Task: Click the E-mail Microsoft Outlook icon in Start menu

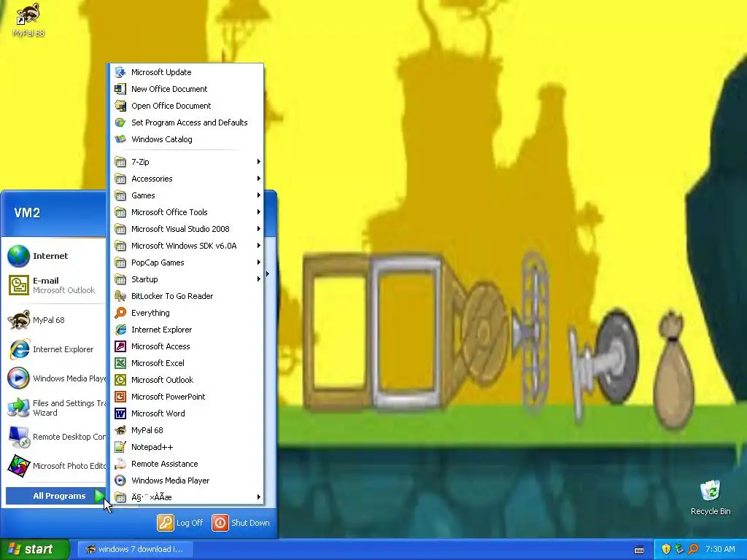Action: click(x=18, y=285)
